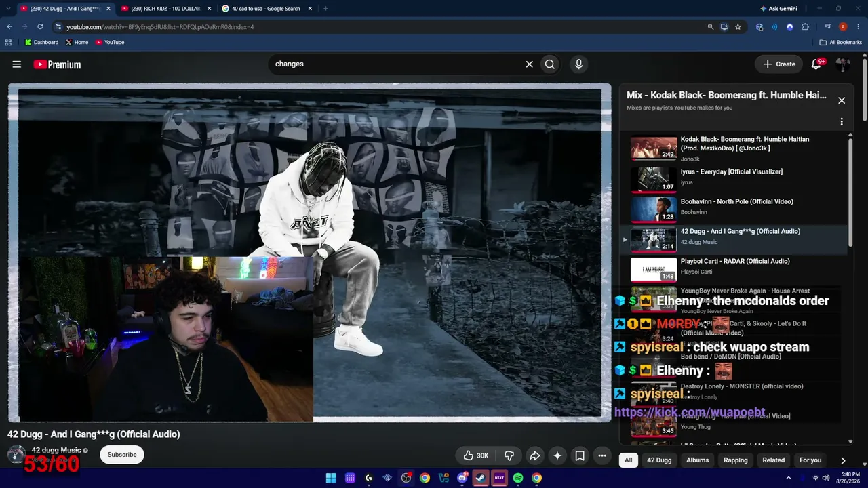Reload the YouTube page
This screenshot has height=488, width=868.
40,27
